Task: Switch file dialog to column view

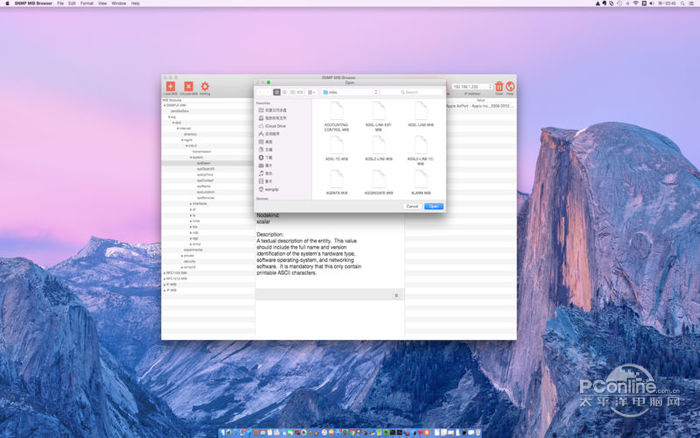Action: (x=291, y=92)
